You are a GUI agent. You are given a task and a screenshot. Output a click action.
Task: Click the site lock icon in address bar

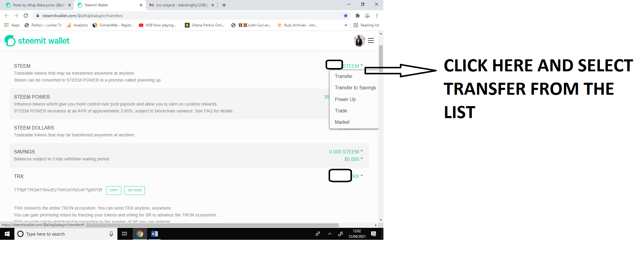point(38,16)
